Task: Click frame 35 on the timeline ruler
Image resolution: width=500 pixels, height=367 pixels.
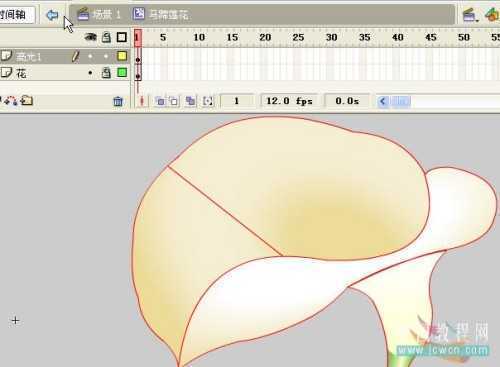Action: pyautogui.click(x=364, y=37)
